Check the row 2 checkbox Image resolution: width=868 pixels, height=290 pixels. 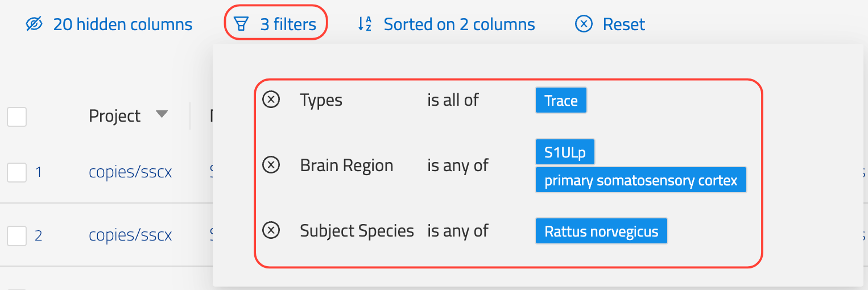pyautogui.click(x=17, y=235)
